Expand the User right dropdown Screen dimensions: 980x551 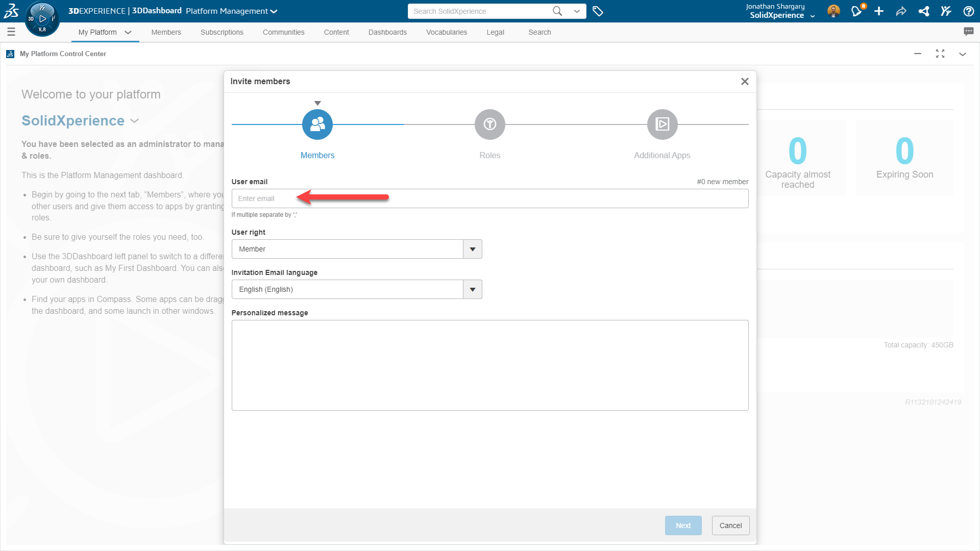pos(472,249)
